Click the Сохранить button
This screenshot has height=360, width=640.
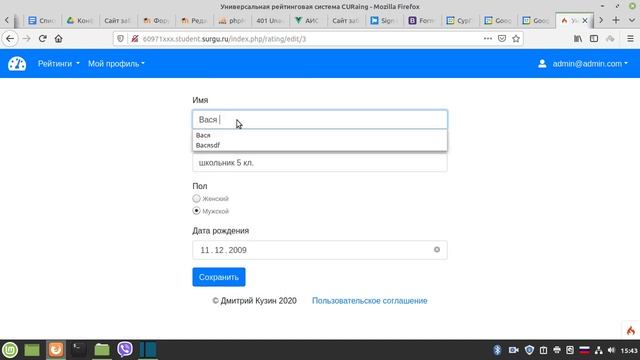click(219, 277)
